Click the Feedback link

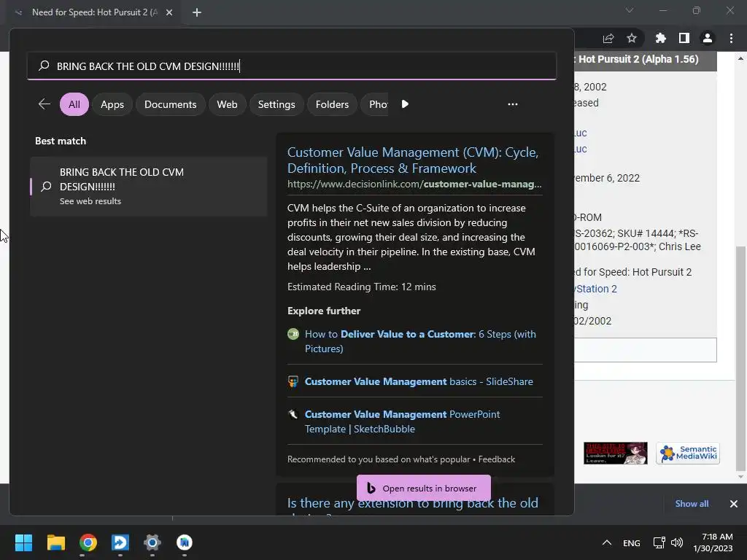point(496,459)
